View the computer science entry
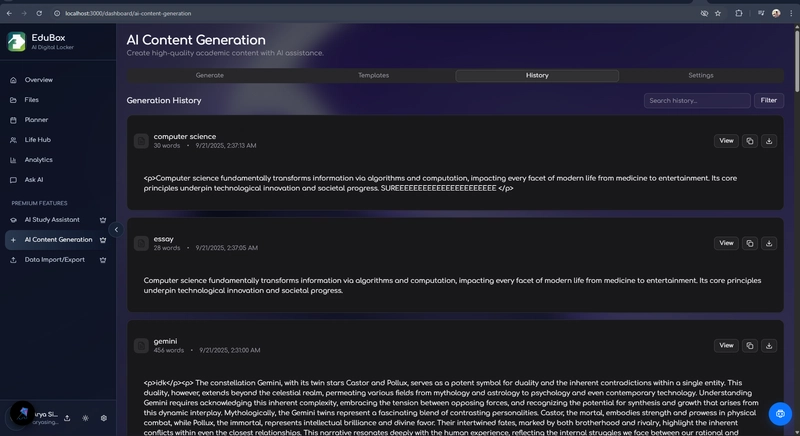This screenshot has width=800, height=436. coord(726,141)
